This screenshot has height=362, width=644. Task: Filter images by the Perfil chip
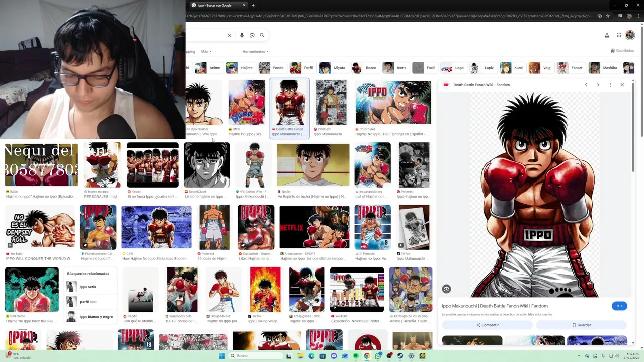pos(302,68)
